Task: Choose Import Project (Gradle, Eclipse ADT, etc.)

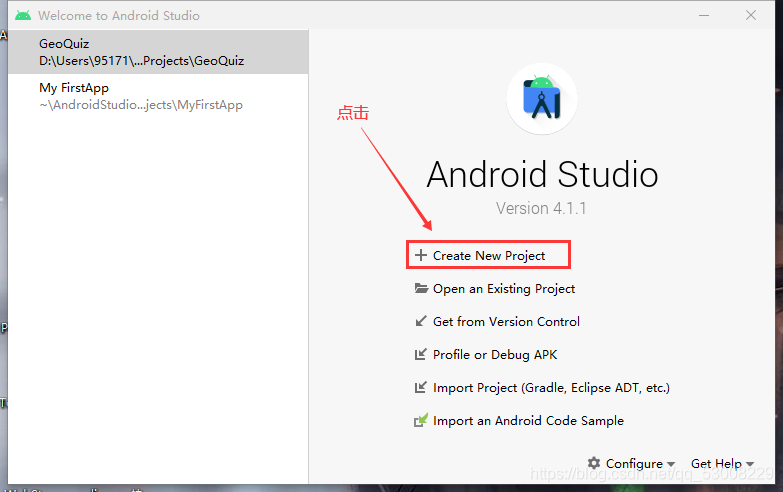Action: point(551,388)
